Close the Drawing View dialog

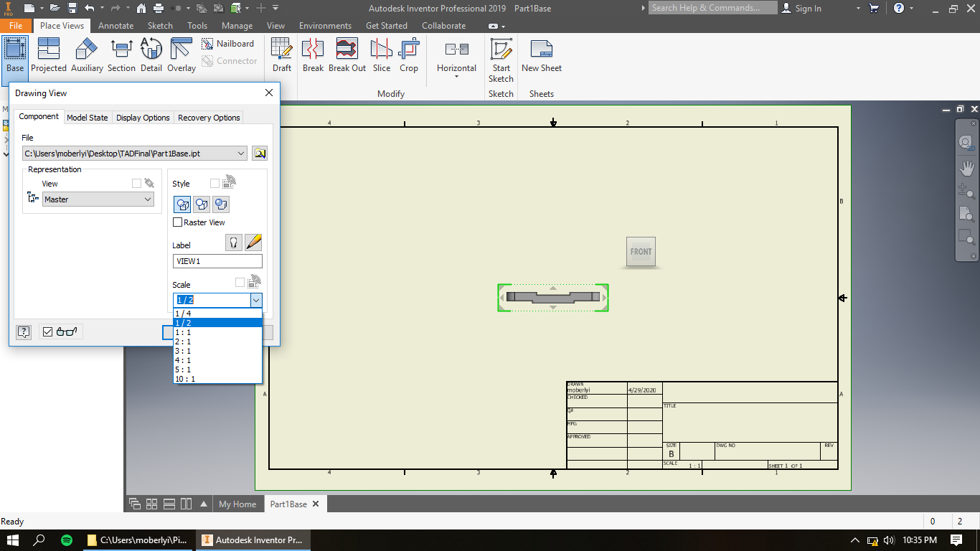coord(269,93)
